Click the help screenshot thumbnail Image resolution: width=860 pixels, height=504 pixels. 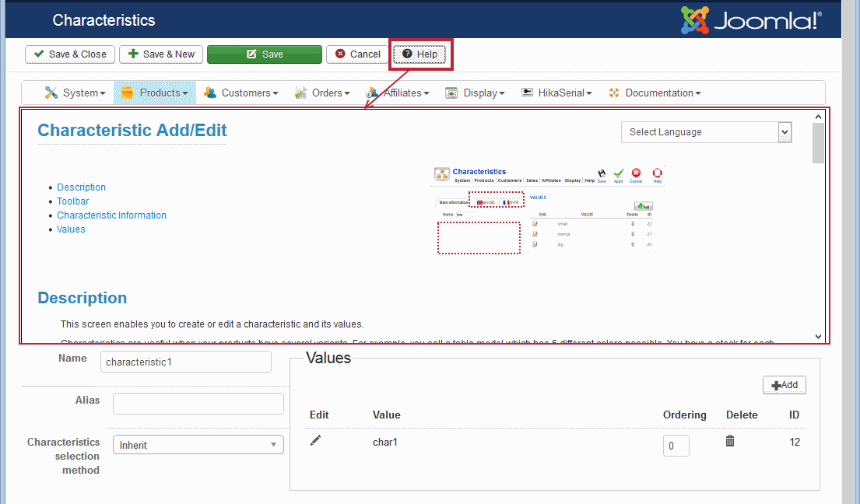click(x=548, y=210)
